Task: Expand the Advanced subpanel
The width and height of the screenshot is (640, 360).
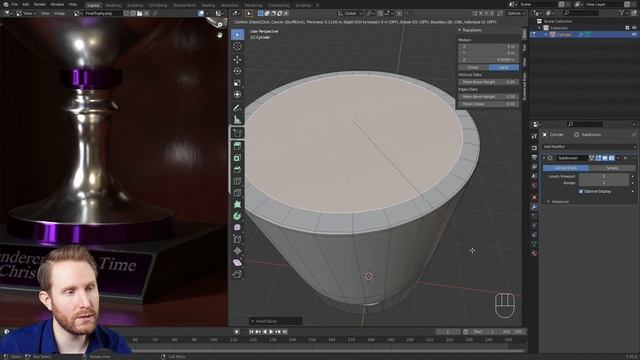Action: (548, 202)
